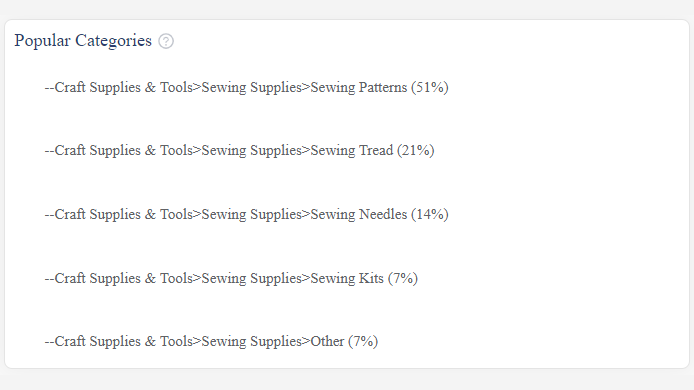Click the 14% share value
The height and width of the screenshot is (390, 694).
tap(430, 214)
